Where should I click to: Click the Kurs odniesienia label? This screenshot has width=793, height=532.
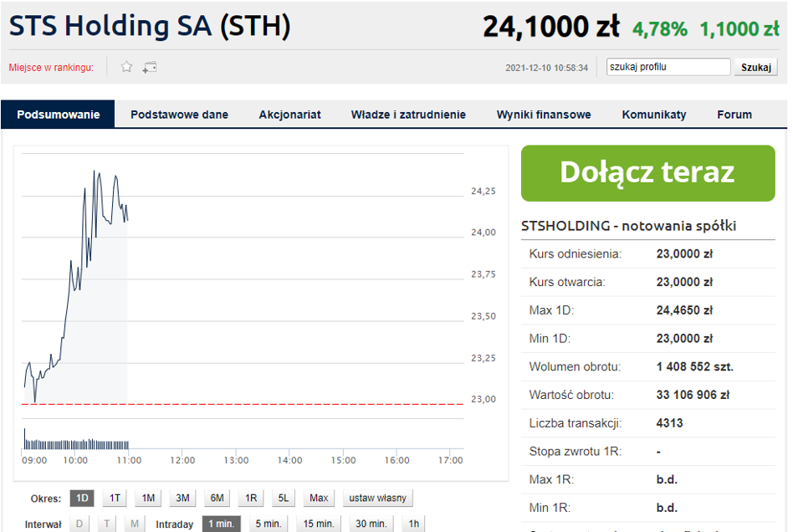[575, 253]
